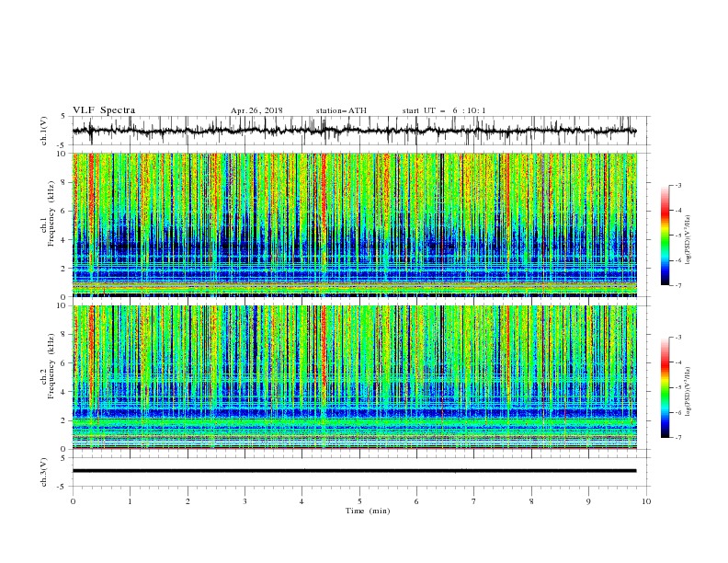The height and width of the screenshot is (563, 728).
Task: Click the "-5" label on ch.1 color bar
Action: tap(678, 236)
